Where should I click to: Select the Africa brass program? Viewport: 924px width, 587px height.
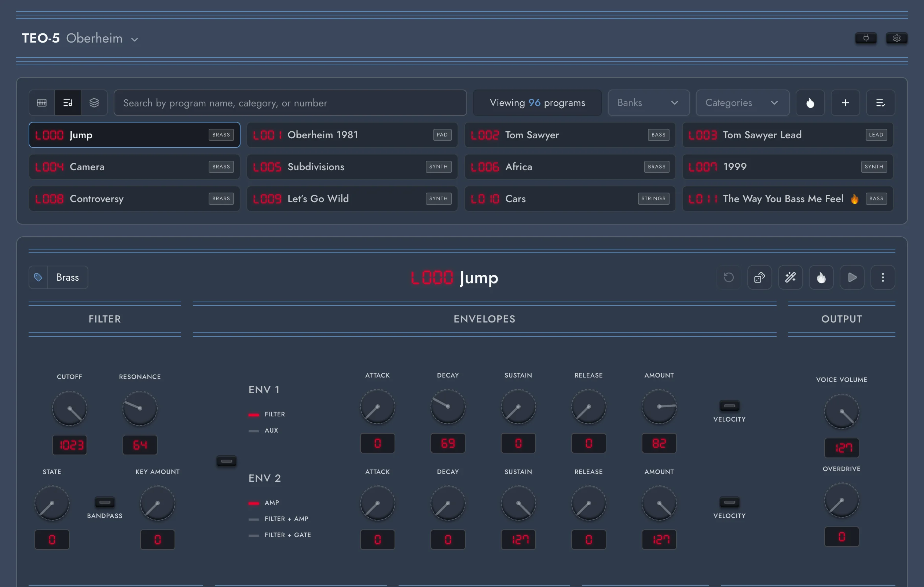(570, 167)
